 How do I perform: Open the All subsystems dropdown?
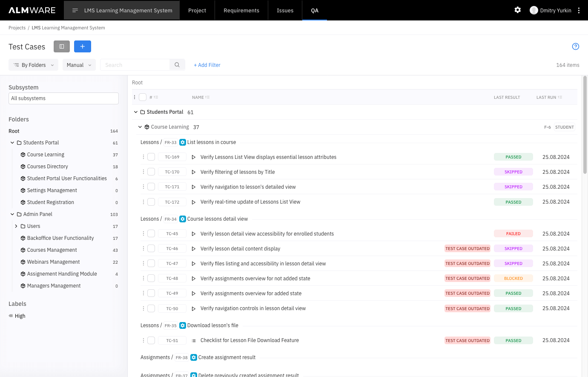click(63, 98)
